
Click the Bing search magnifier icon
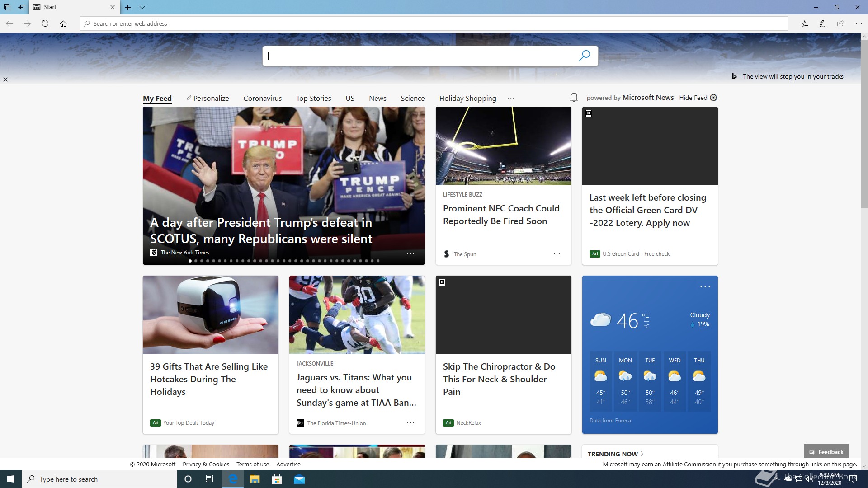click(x=584, y=56)
